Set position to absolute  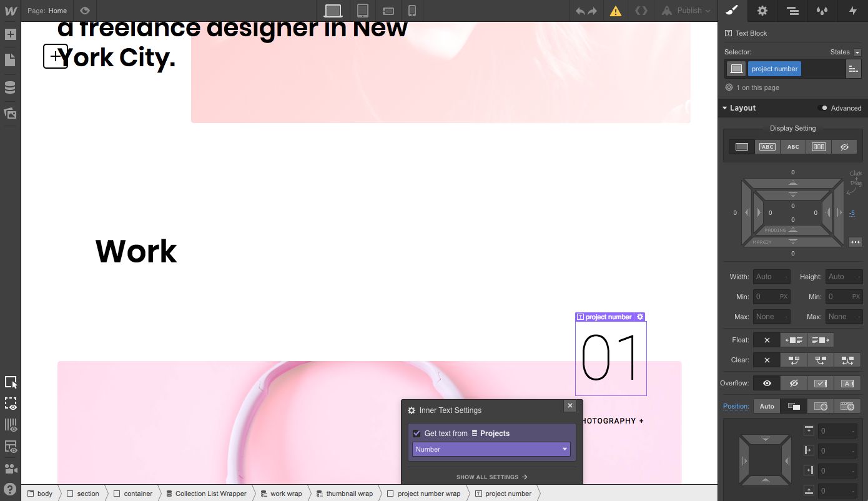[x=821, y=406]
